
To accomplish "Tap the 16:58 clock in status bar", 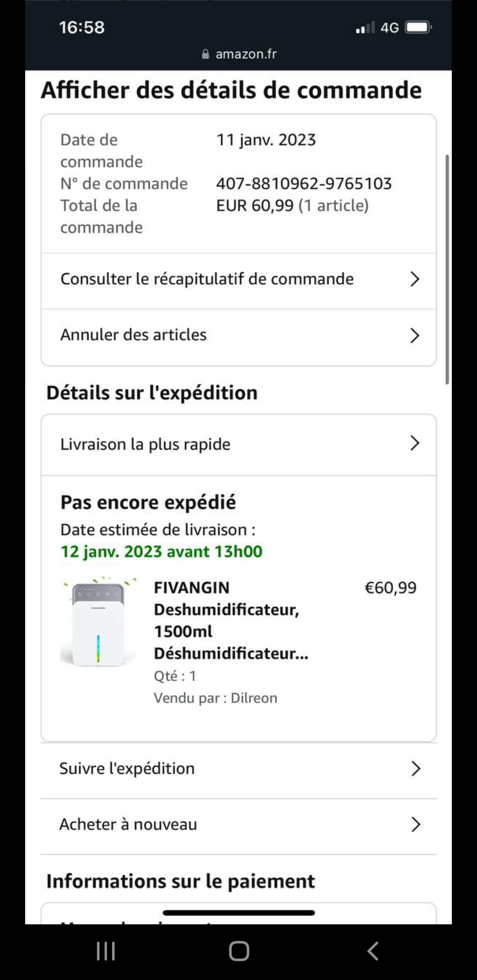I will (82, 27).
